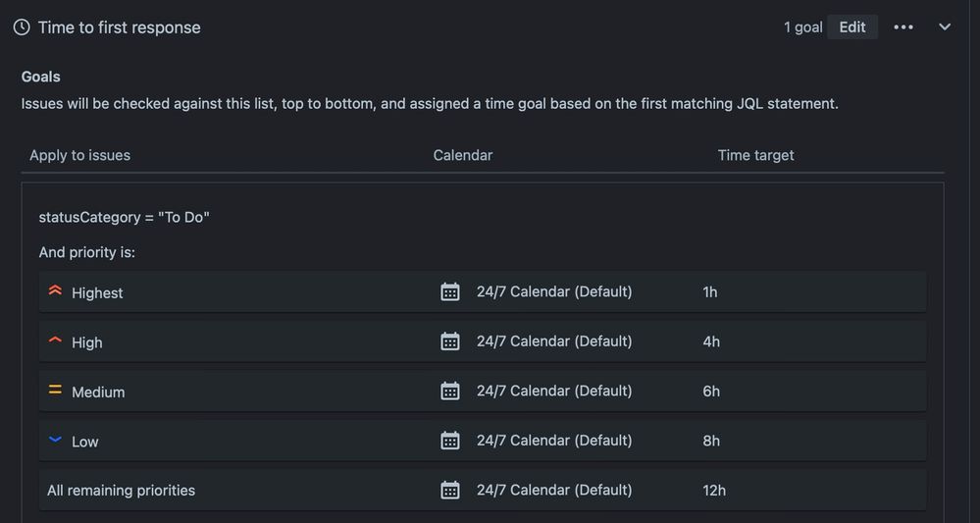Click the Highest priority double-arrow icon
This screenshot has height=523, width=980.
coord(55,291)
